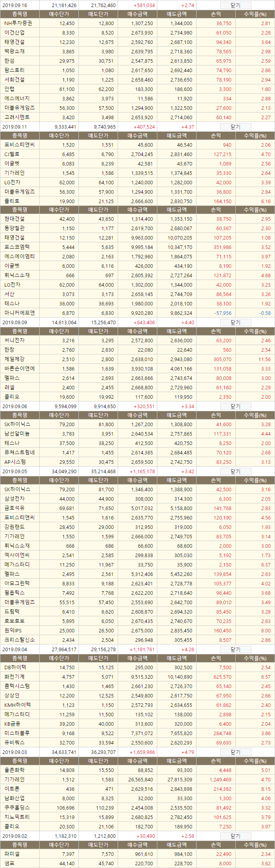This screenshot has height=868, width=275.
Task: Select the 지노믹트리 stock name
Action: click(x=17, y=817)
